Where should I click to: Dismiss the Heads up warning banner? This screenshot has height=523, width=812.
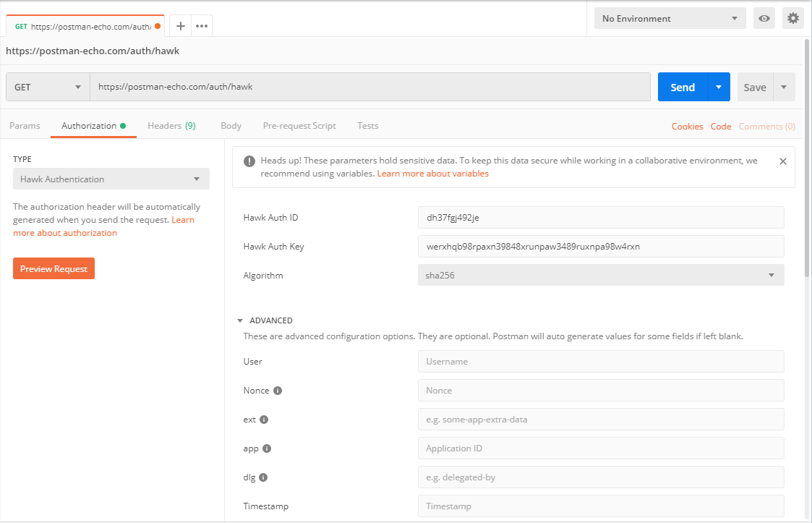coord(782,161)
